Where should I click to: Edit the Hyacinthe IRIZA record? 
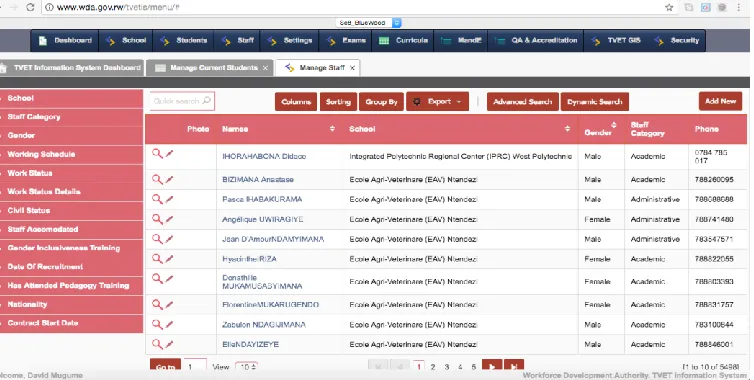click(x=169, y=259)
